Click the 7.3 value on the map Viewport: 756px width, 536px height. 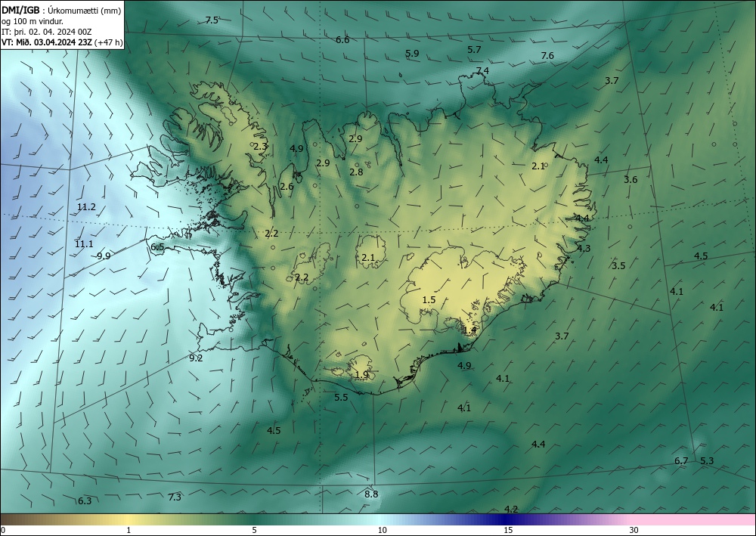click(175, 497)
